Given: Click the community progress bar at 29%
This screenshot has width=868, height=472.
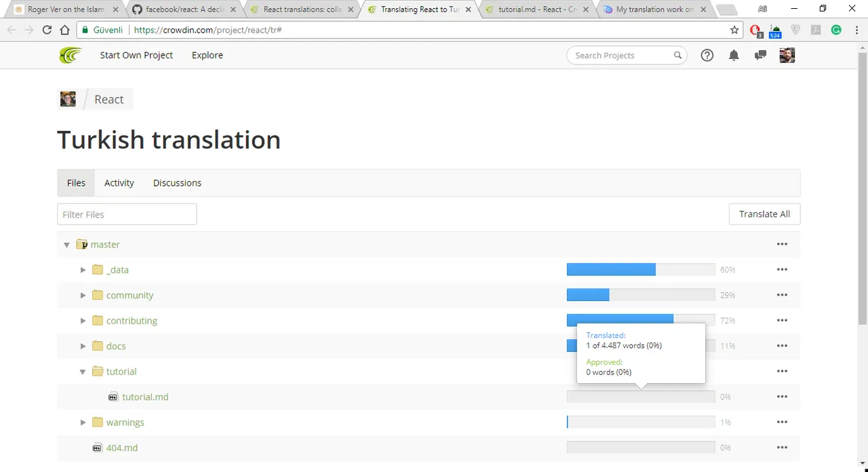Looking at the screenshot, I should 641,295.
